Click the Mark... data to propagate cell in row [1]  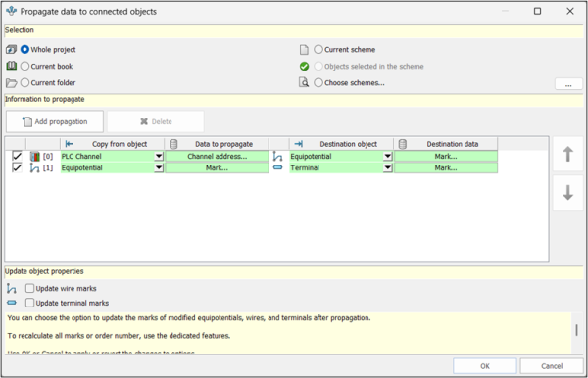[x=218, y=167]
